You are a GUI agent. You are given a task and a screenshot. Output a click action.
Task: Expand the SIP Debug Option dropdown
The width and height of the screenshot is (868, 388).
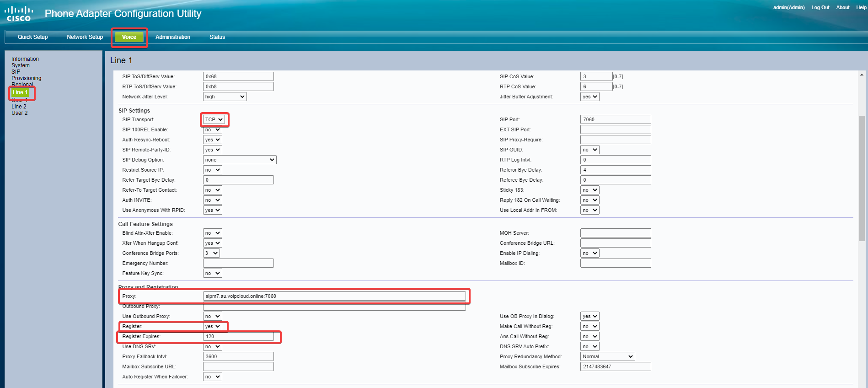tap(240, 160)
